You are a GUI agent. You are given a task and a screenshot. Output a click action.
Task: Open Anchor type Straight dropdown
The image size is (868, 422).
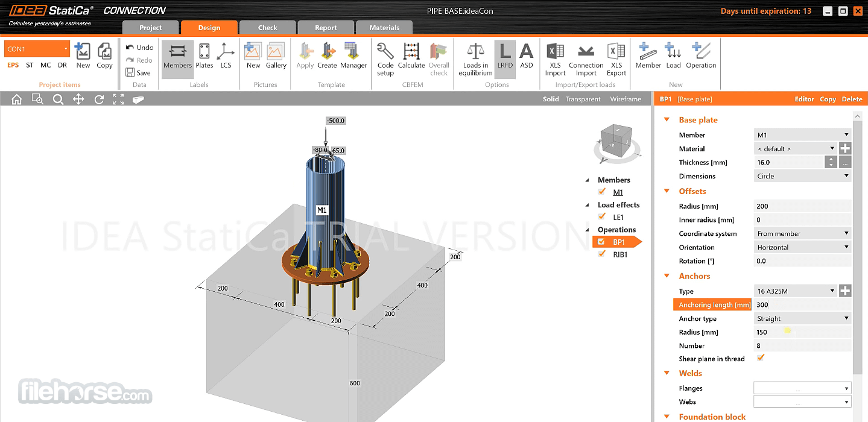click(802, 318)
